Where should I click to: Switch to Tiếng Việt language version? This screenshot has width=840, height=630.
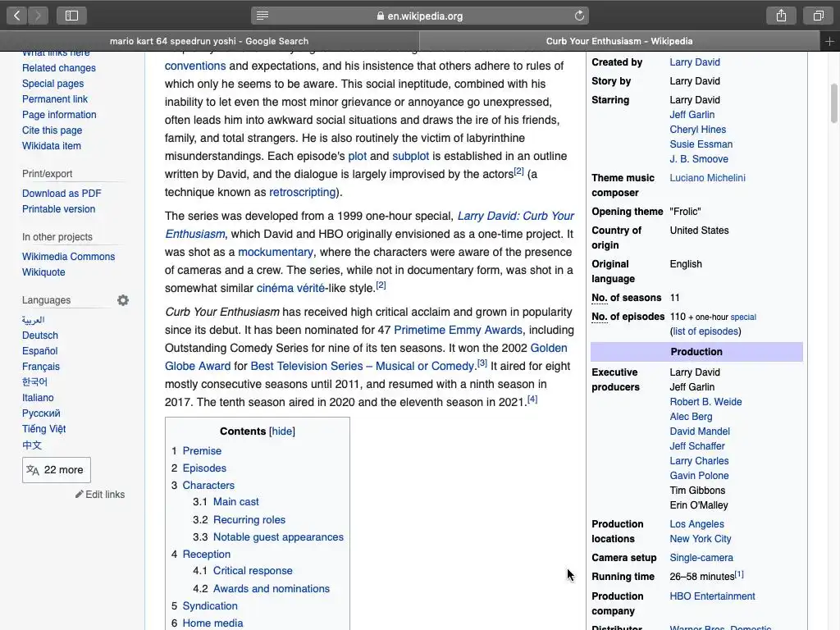[x=44, y=428]
